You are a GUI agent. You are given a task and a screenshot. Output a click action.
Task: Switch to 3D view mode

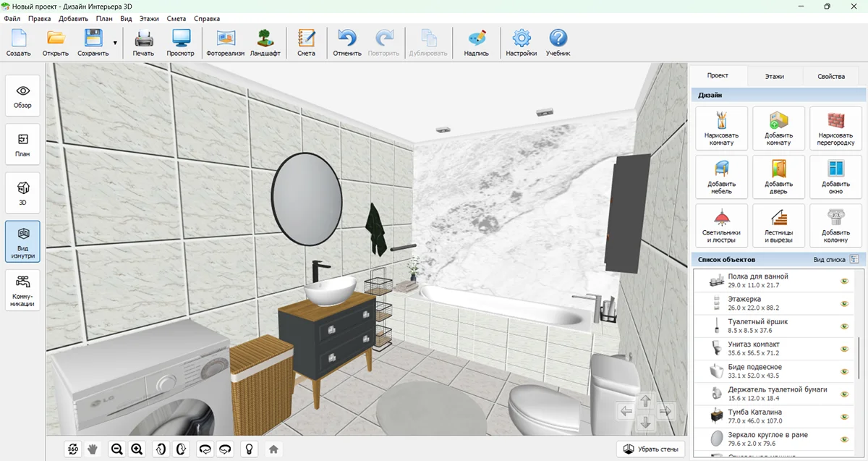(23, 193)
